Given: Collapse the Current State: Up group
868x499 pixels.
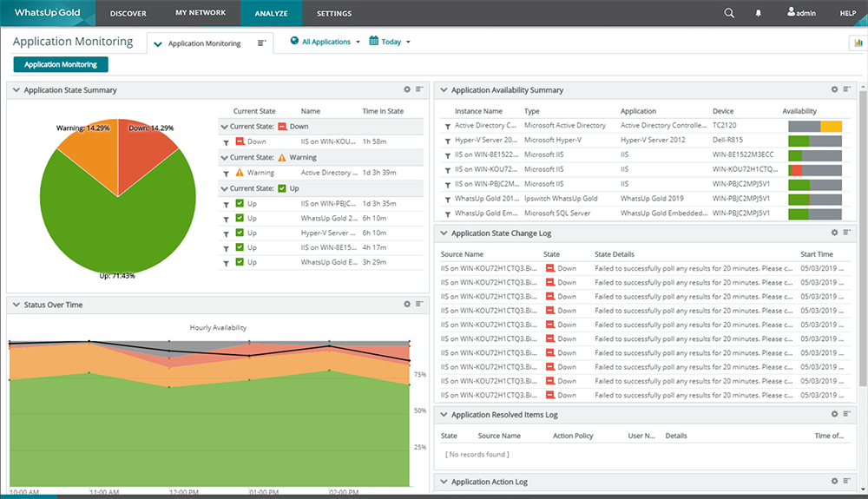Looking at the screenshot, I should [224, 188].
